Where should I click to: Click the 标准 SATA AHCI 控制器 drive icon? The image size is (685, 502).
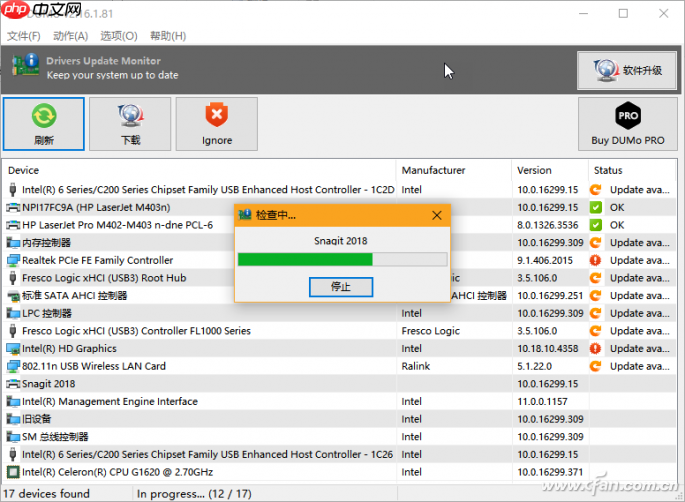(13, 296)
